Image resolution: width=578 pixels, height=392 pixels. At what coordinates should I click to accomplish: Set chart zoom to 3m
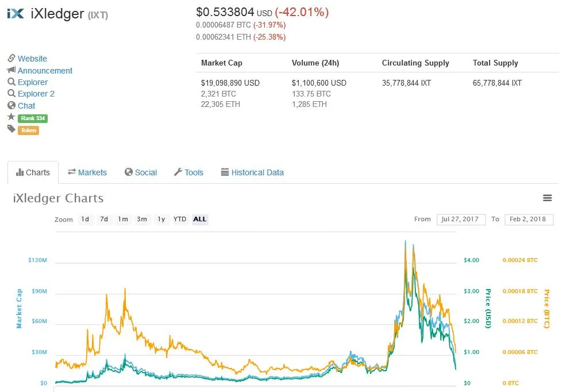142,219
